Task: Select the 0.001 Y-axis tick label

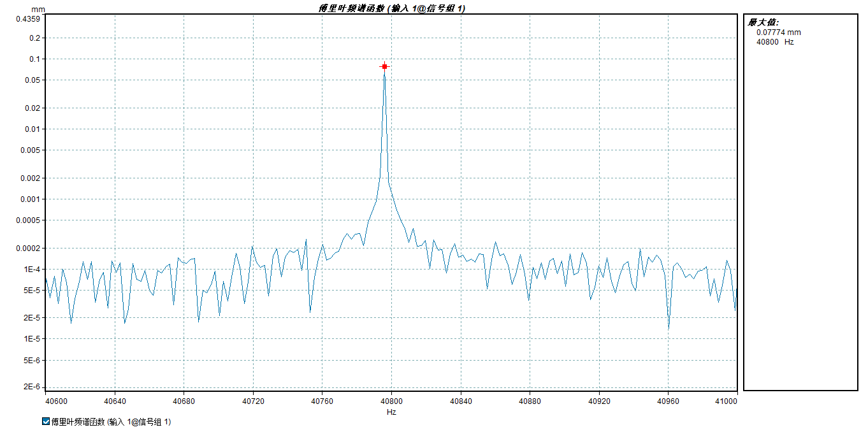Action: (x=31, y=199)
